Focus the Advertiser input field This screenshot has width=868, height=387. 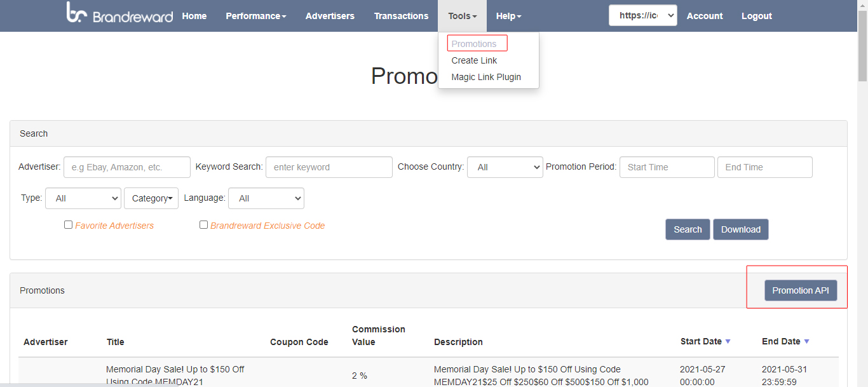pyautogui.click(x=127, y=167)
